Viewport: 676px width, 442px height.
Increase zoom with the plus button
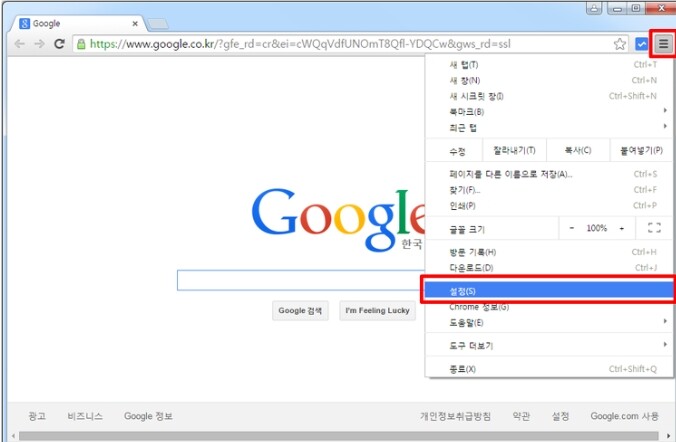[x=622, y=228]
